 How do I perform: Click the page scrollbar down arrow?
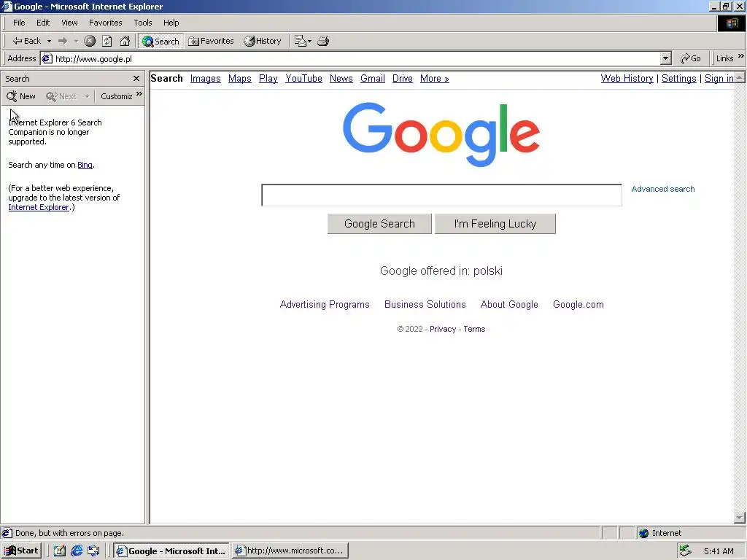[740, 518]
